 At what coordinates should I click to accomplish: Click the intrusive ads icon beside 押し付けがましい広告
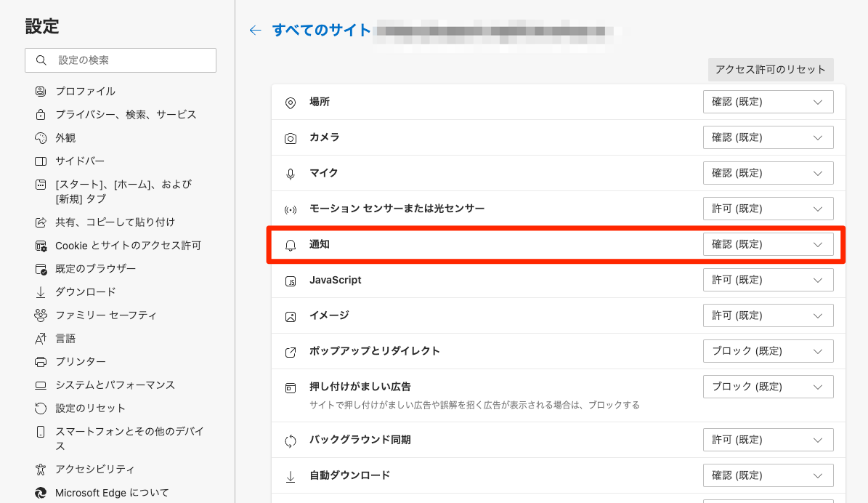click(x=291, y=387)
